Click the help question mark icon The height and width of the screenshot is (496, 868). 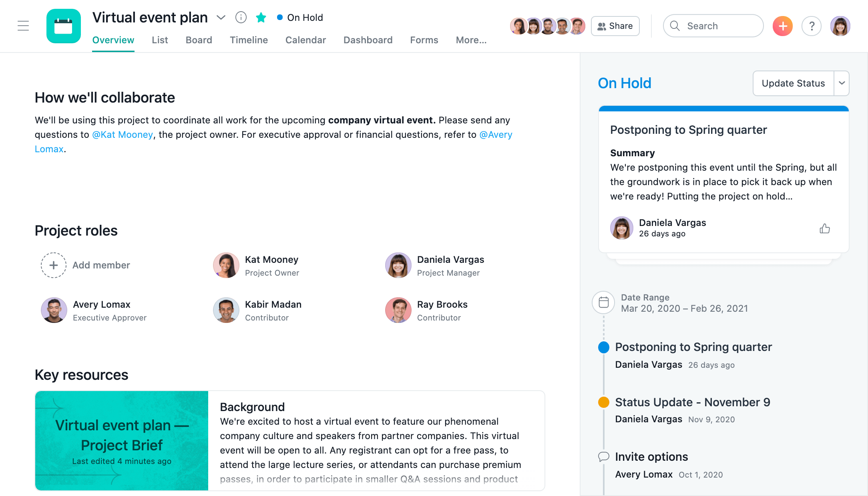tap(812, 26)
